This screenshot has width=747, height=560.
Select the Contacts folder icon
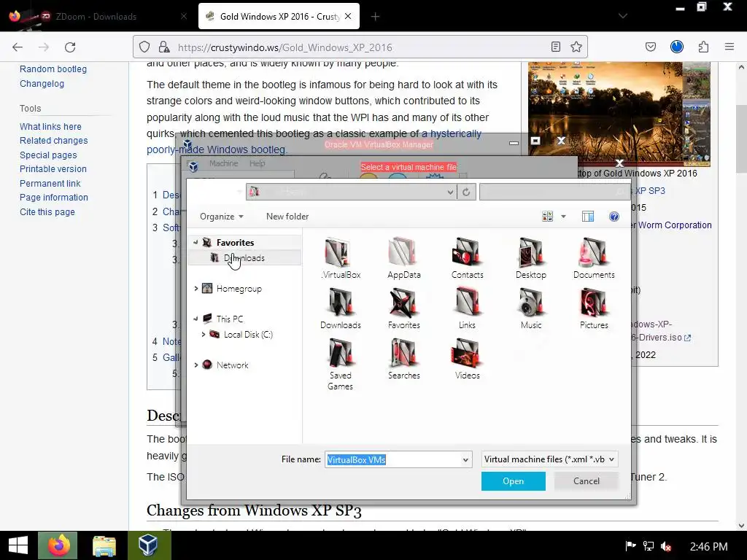click(467, 253)
